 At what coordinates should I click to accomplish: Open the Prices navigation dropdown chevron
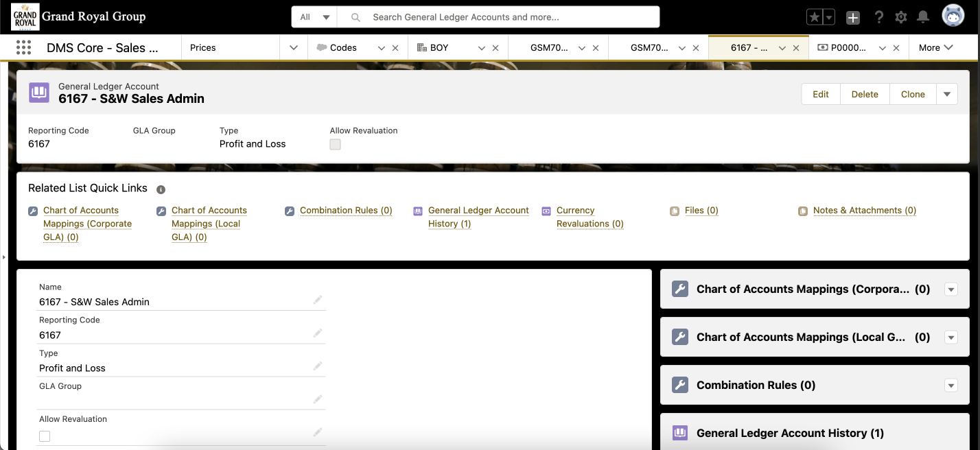pos(294,47)
